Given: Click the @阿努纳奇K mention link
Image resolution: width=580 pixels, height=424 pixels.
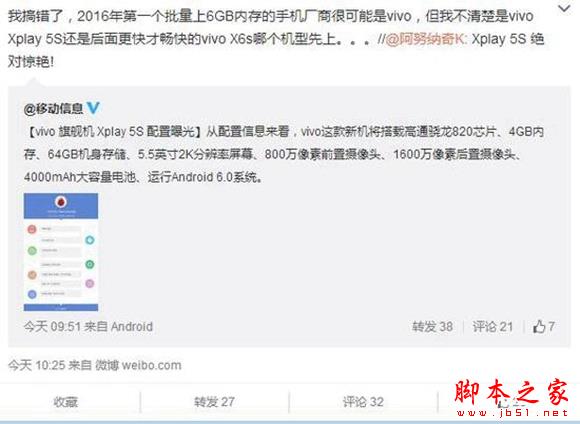Looking at the screenshot, I should [426, 39].
